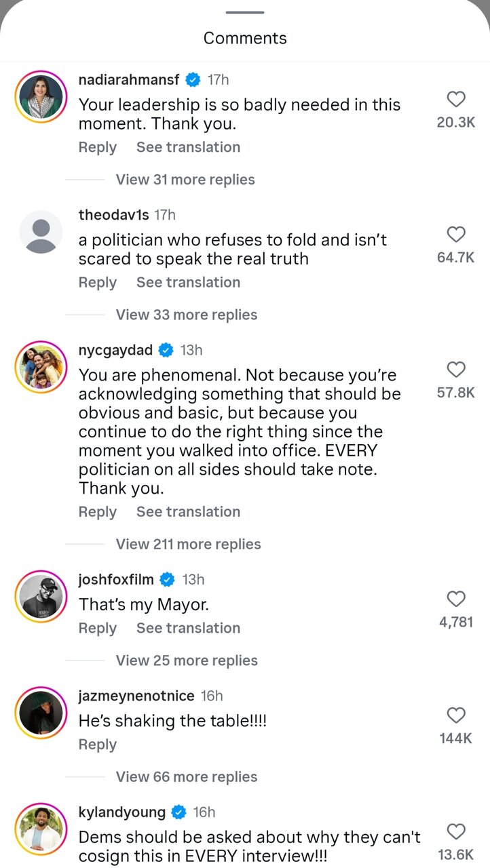Viewport: 490px width, 868px height.
Task: Like nadiarahmansf's comment with the heart
Action: pyautogui.click(x=456, y=100)
